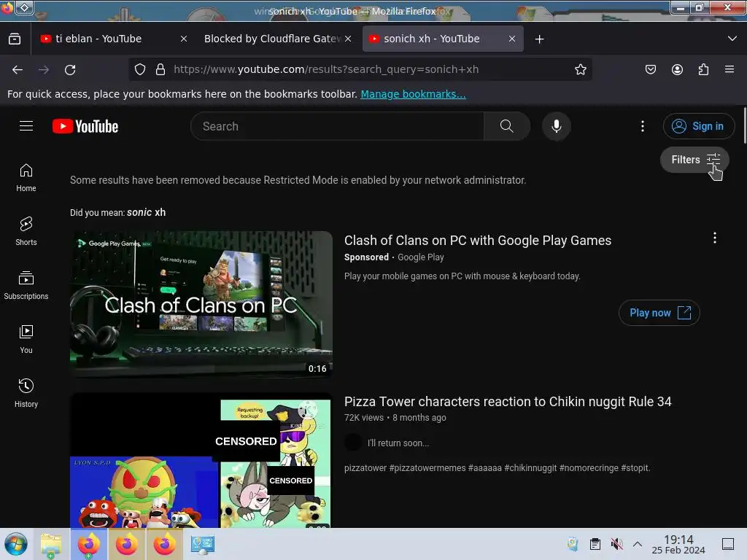This screenshot has height=560, width=747.
Task: Focus the YouTube Search input field
Action: click(337, 126)
